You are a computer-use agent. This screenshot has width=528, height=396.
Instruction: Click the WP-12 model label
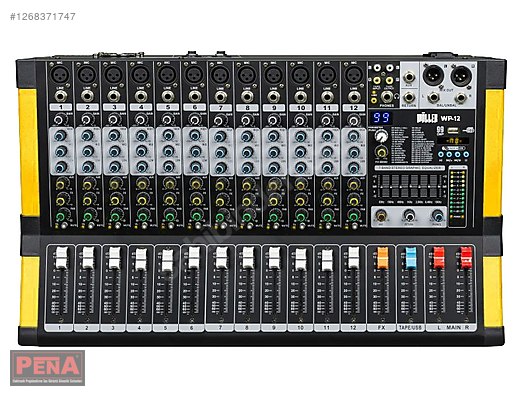point(450,119)
